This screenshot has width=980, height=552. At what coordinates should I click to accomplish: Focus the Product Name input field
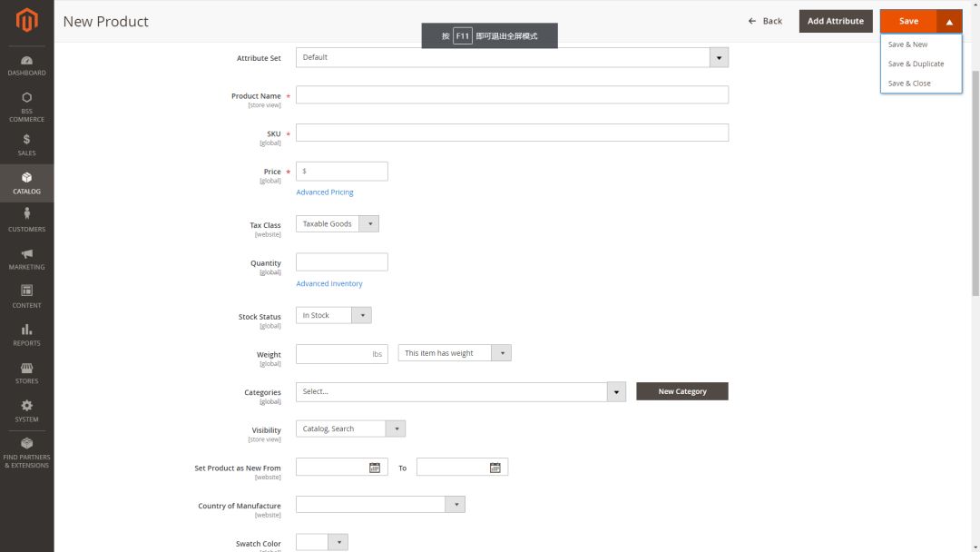(512, 95)
